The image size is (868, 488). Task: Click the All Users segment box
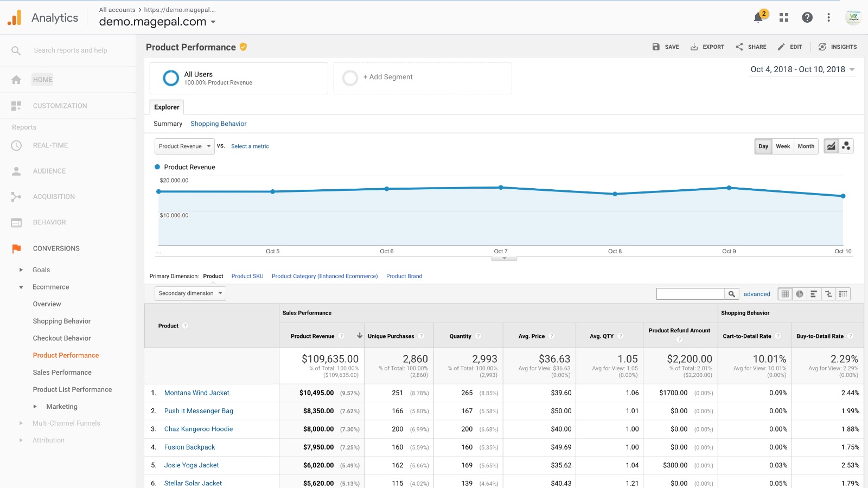tap(239, 78)
